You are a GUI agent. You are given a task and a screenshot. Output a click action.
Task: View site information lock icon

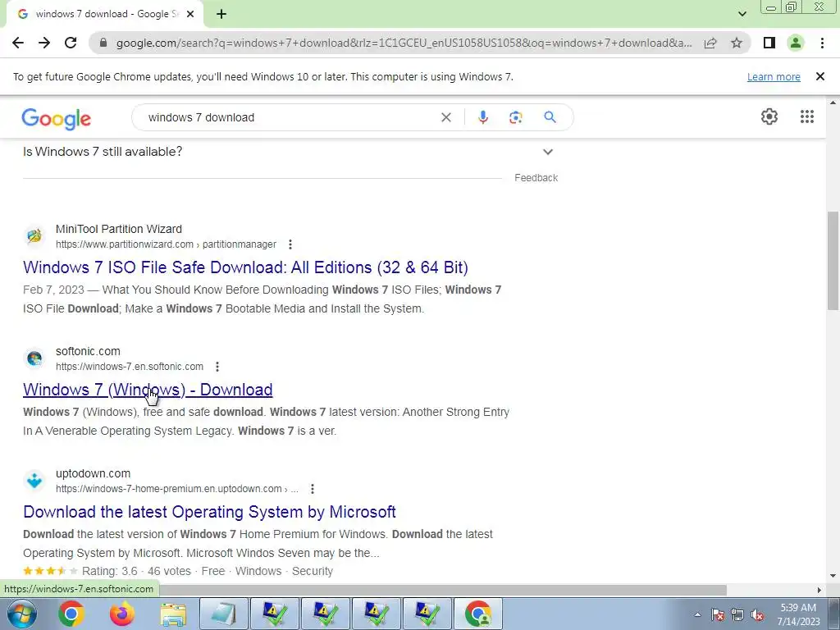tap(103, 43)
